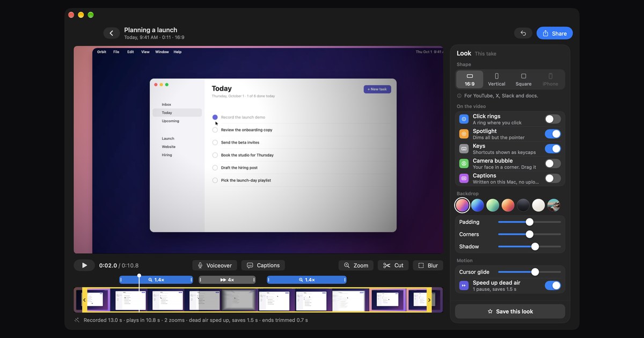Click the orange Spotlight icon
Viewport: 644px width, 338px height.
464,134
